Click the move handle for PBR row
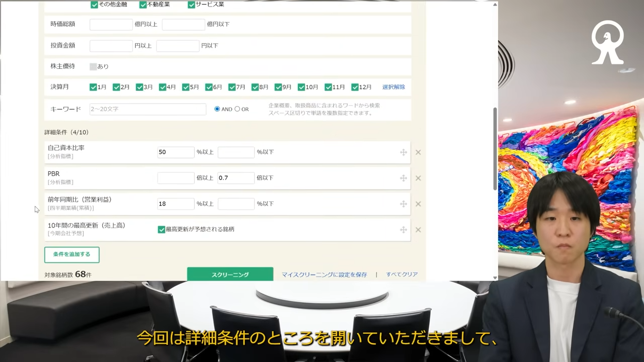 [404, 178]
